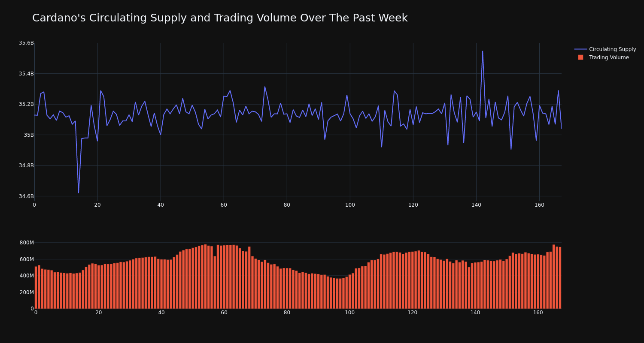This screenshot has height=343, width=644.
Task: Click the first trading volume bar
Action: tap(36, 287)
